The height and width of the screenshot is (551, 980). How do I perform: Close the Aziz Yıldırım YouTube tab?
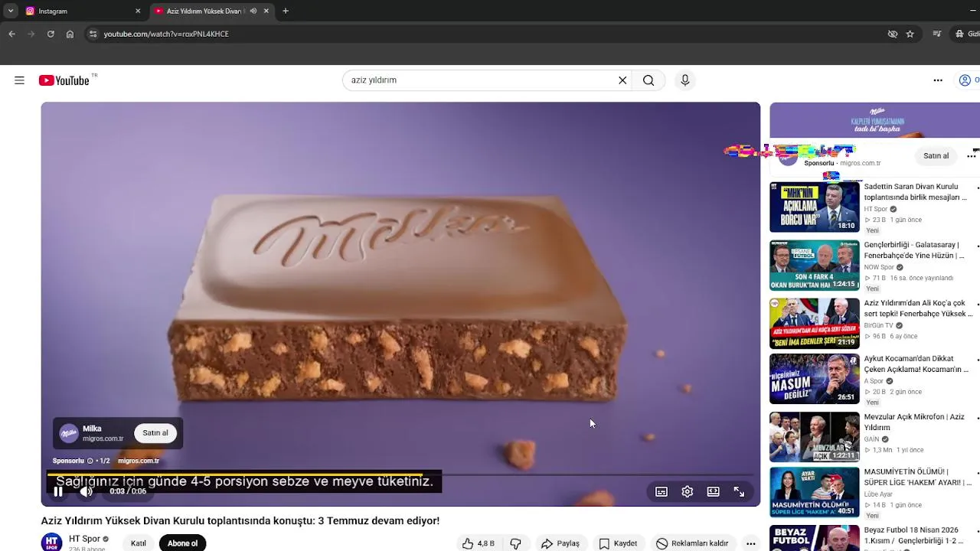click(x=266, y=11)
